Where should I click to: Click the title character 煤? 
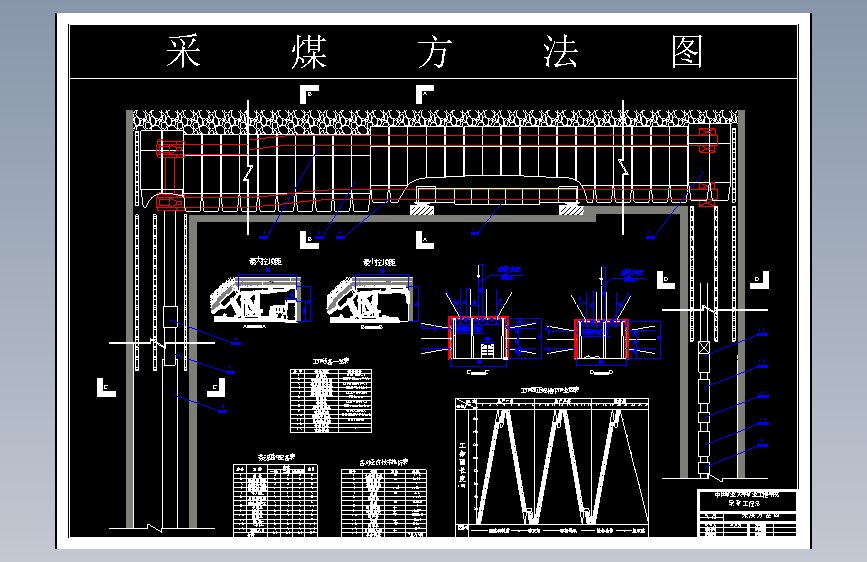pos(309,52)
